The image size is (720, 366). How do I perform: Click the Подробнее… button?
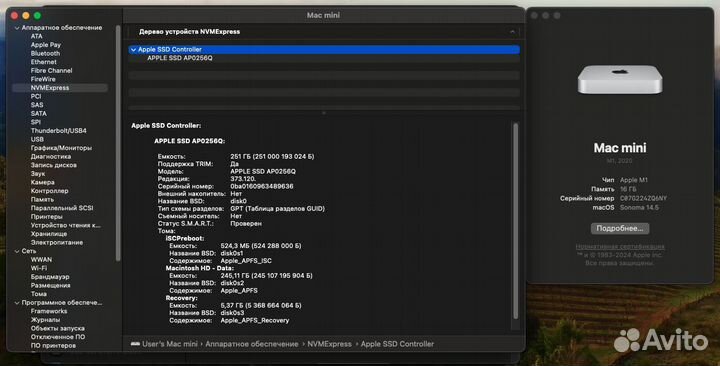[619, 228]
